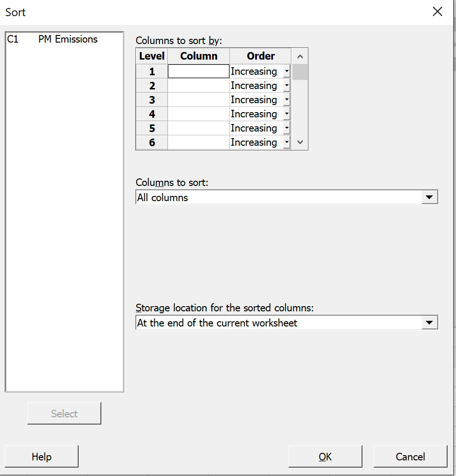This screenshot has height=476, width=456.
Task: Click the 'Columns to sort:' label
Action: (x=172, y=183)
